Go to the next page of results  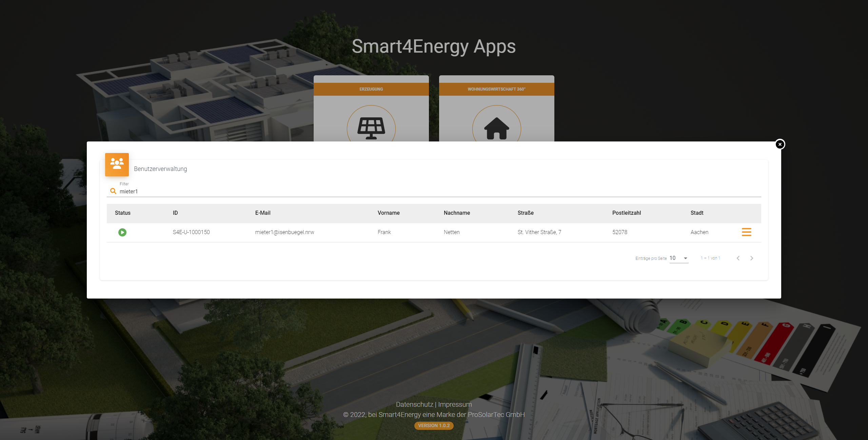[x=752, y=258]
